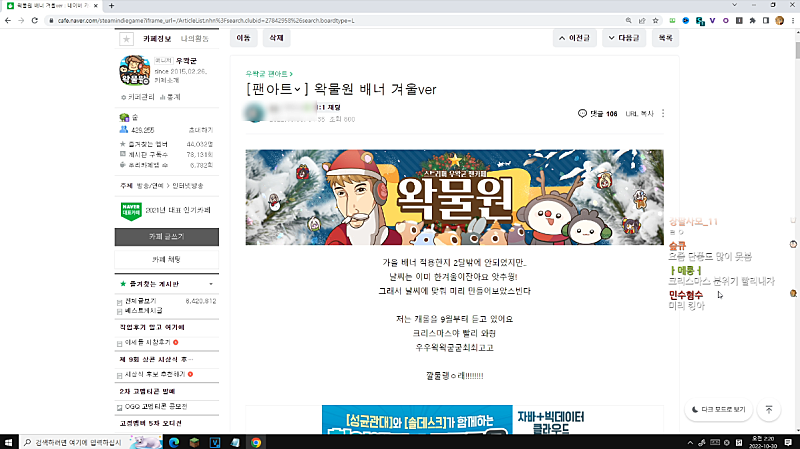The height and width of the screenshot is (449, 800).
Task: Expand the 즐겨찾는 게시판 dropdown arrow
Action: [x=211, y=284]
